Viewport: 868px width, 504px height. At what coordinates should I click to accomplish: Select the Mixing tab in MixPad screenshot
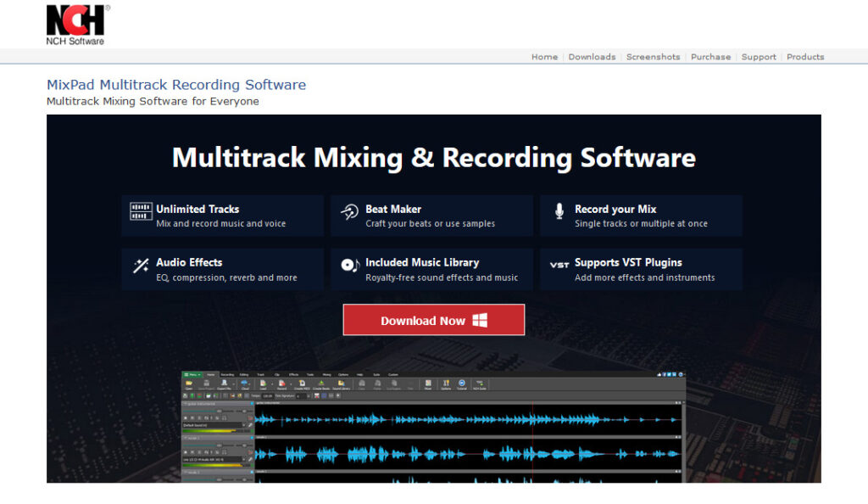point(326,375)
